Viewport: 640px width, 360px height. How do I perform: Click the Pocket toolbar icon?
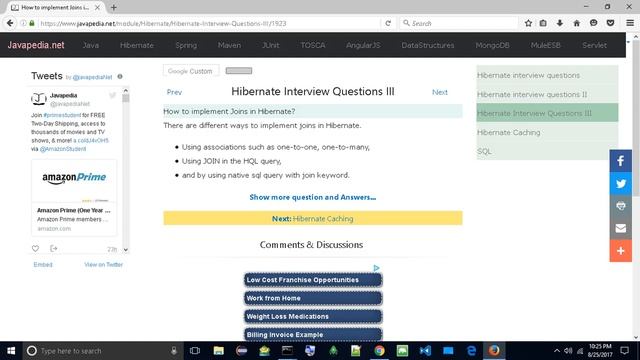[610, 23]
